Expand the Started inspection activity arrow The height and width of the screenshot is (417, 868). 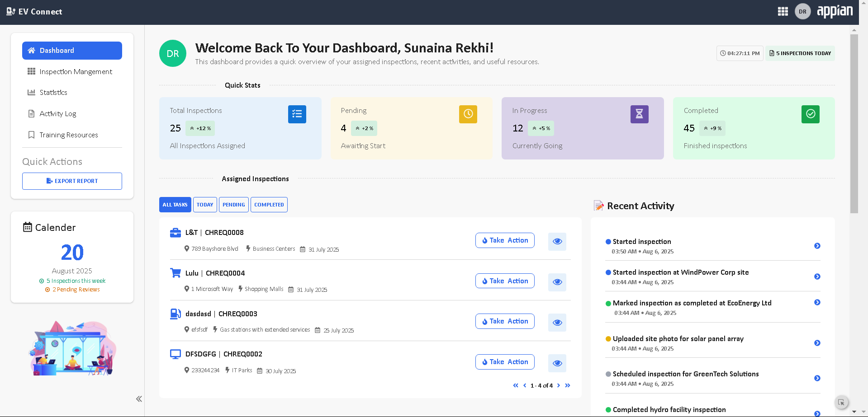tap(817, 246)
